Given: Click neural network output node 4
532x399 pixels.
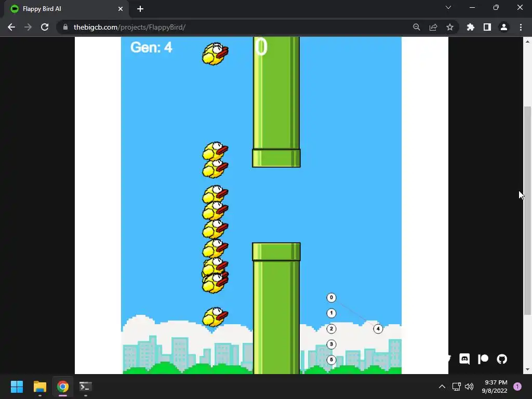Looking at the screenshot, I should 378,329.
